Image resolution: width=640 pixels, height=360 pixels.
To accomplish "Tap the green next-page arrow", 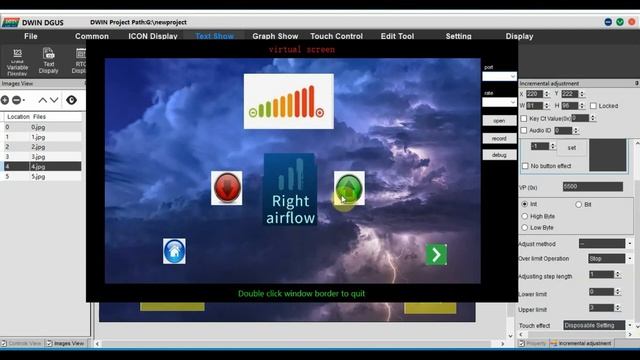I will [436, 255].
